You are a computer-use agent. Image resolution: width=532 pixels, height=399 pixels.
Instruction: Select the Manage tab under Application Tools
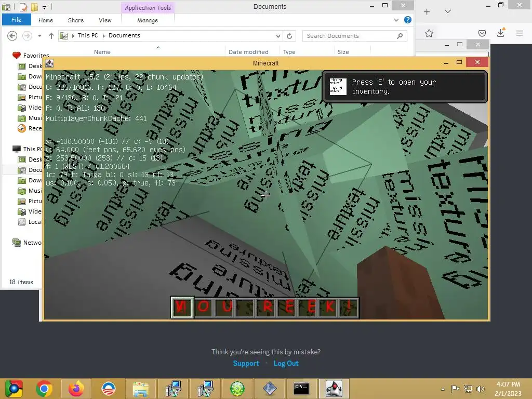148,20
